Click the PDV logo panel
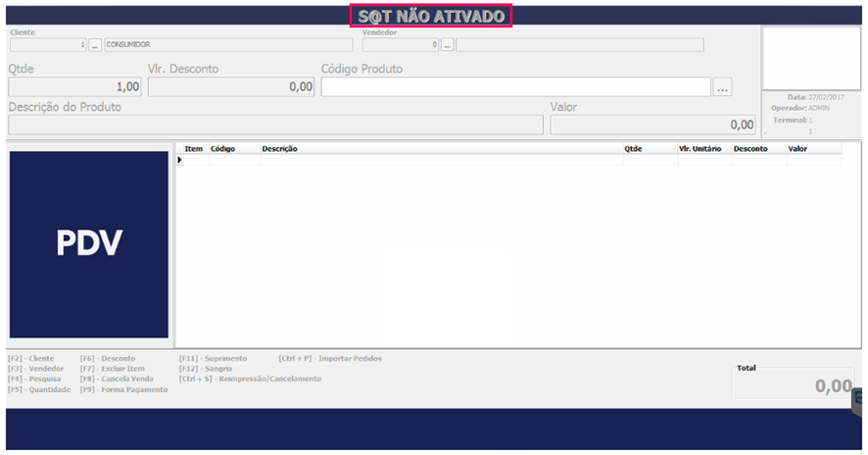868x455 pixels. pyautogui.click(x=89, y=244)
